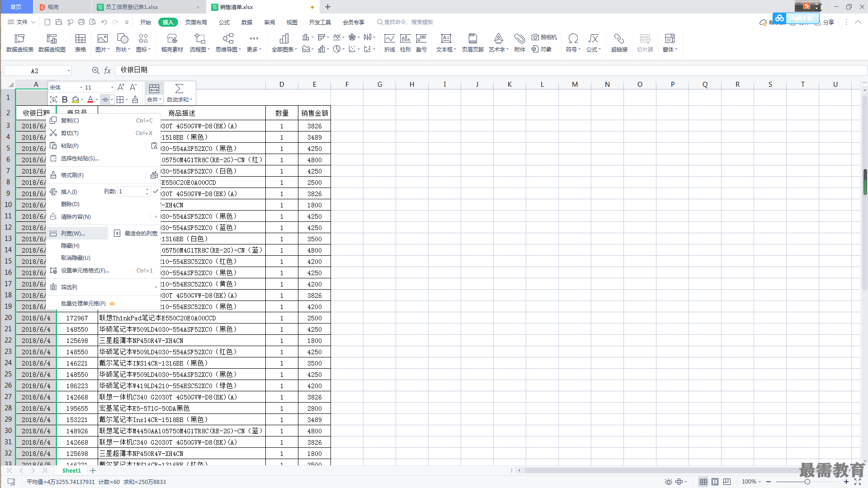Screen dimensions: 868x488
Task: Click zoom in plus on status bar
Action: [x=846, y=482]
